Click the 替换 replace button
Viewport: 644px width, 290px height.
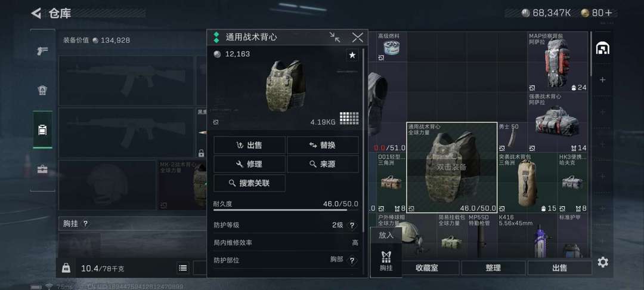click(x=323, y=145)
